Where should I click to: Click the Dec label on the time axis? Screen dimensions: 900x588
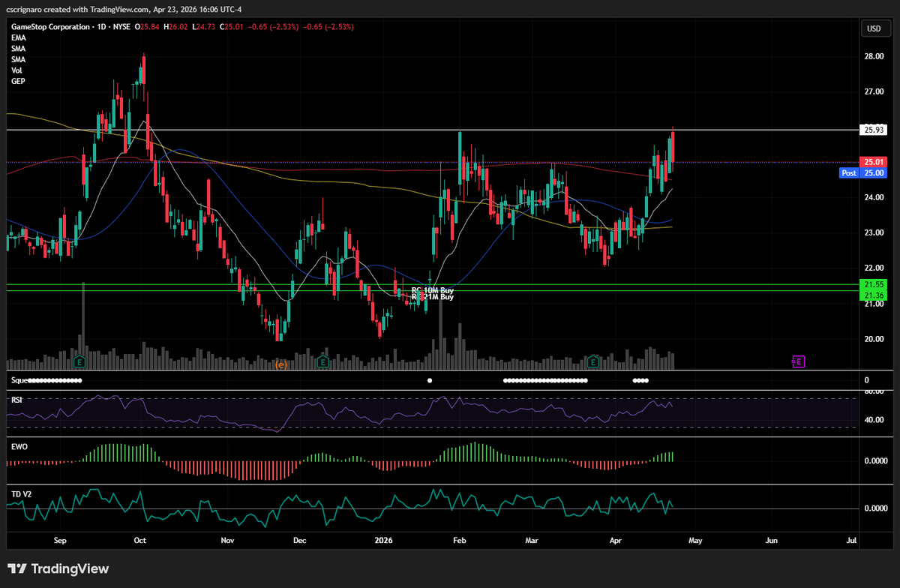pyautogui.click(x=299, y=540)
